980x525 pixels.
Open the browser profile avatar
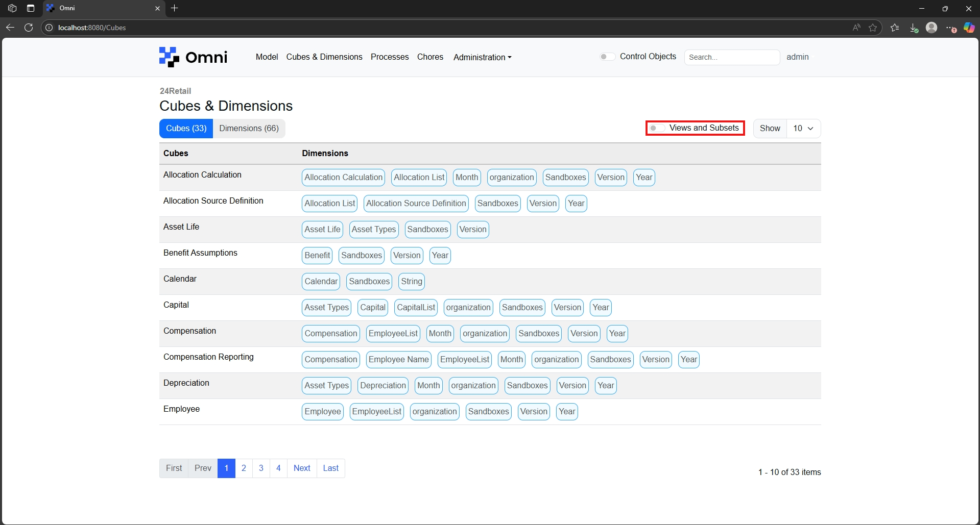931,28
